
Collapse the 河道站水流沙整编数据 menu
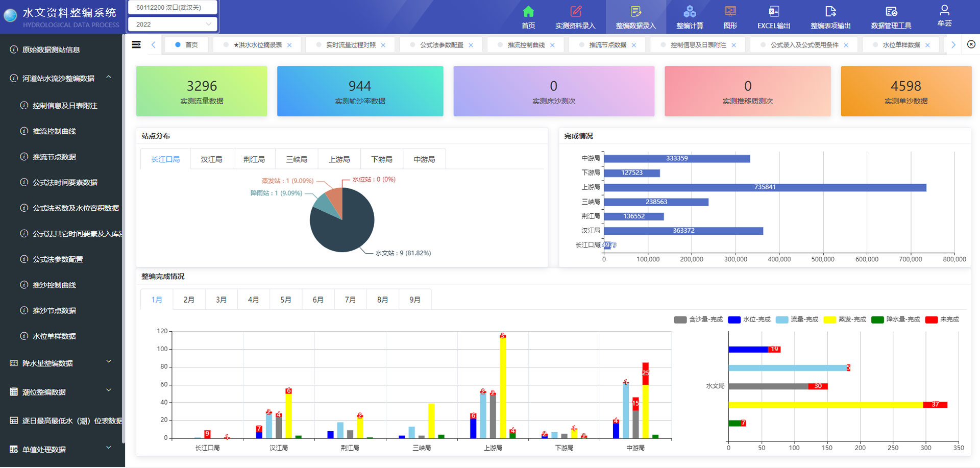click(x=109, y=77)
